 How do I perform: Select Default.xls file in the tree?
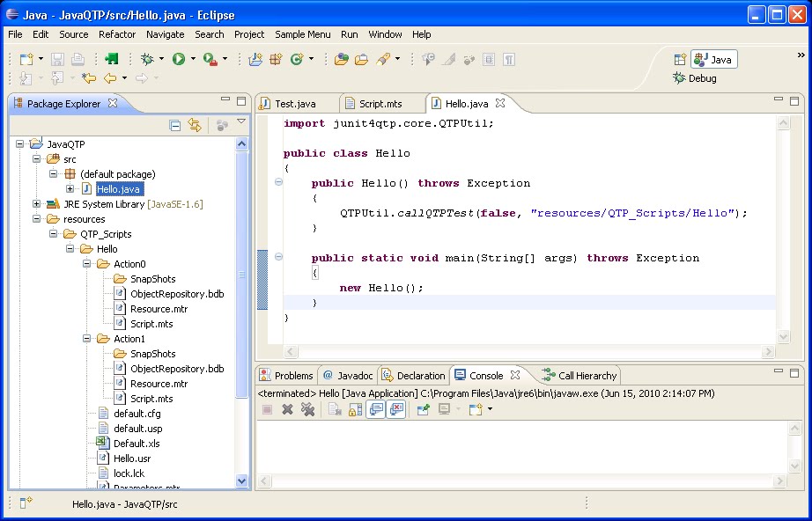pos(136,444)
